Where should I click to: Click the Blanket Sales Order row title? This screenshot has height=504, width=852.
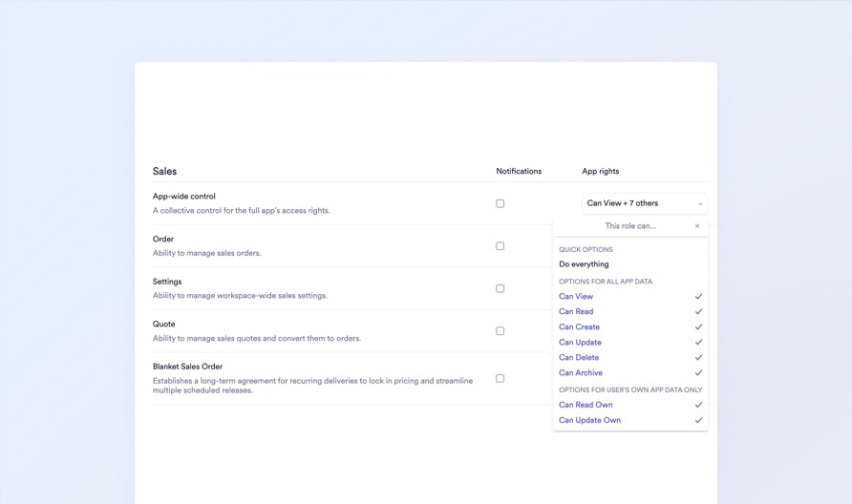pos(187,367)
